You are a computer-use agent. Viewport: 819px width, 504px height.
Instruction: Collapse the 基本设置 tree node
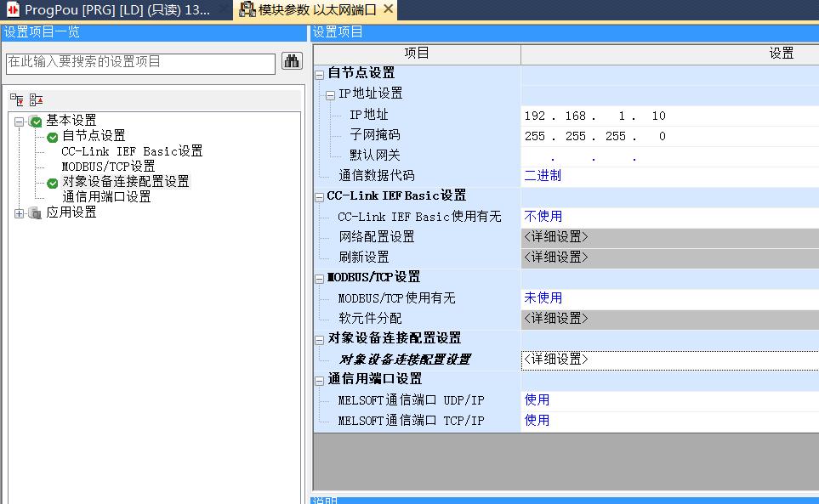pyautogui.click(x=20, y=122)
